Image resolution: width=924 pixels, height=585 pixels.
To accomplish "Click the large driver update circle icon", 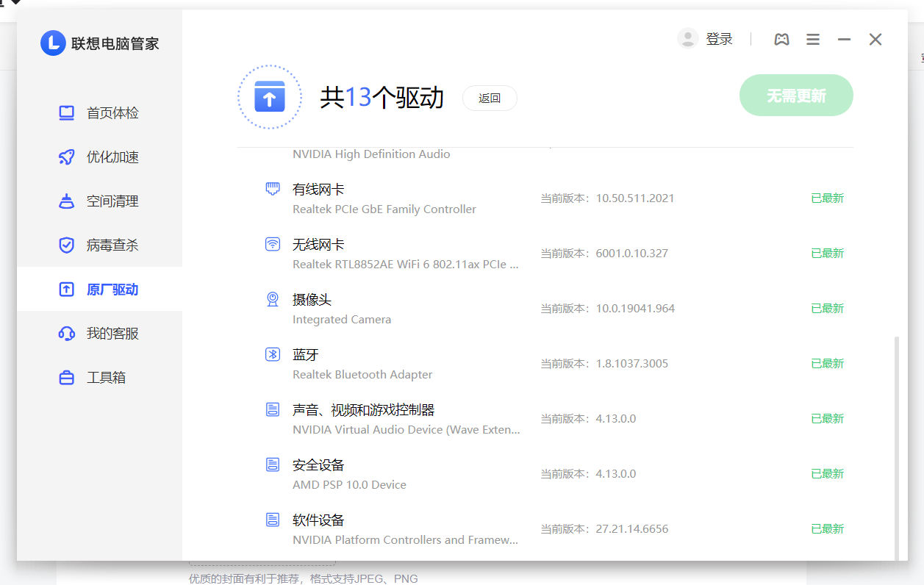I will (270, 97).
